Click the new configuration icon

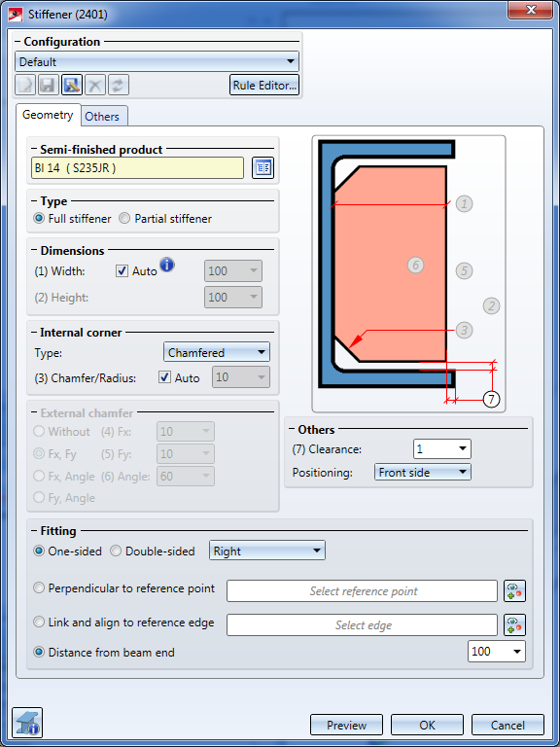[25, 86]
